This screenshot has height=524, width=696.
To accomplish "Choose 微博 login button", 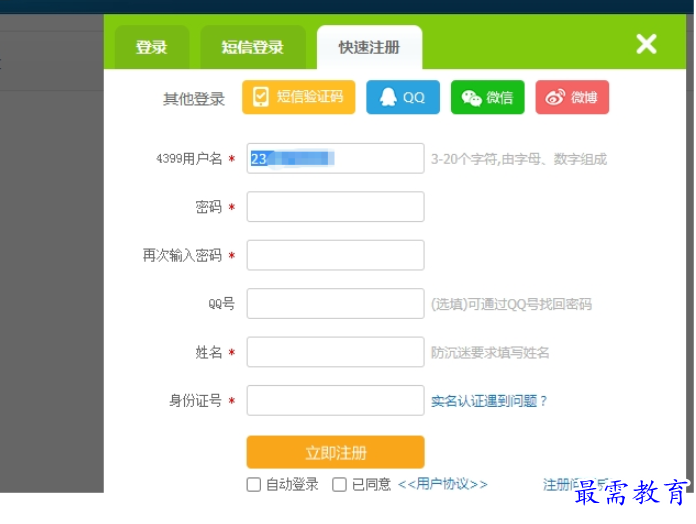I will click(x=572, y=97).
